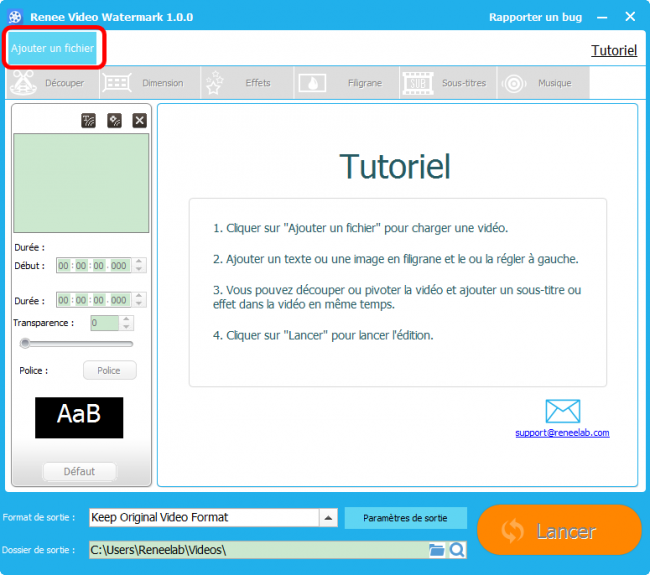The width and height of the screenshot is (650, 575).
Task: Decrease Durée time with down arrow
Action: (x=139, y=304)
